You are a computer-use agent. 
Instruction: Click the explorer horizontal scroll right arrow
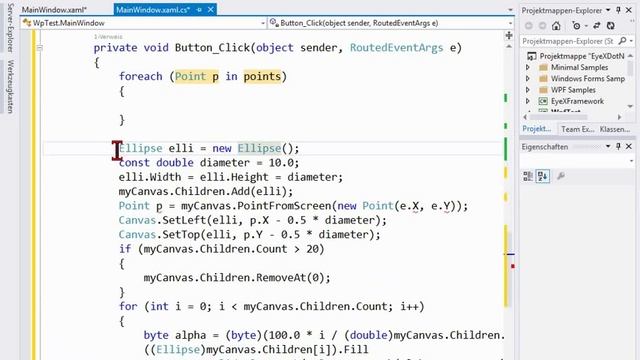(620, 117)
